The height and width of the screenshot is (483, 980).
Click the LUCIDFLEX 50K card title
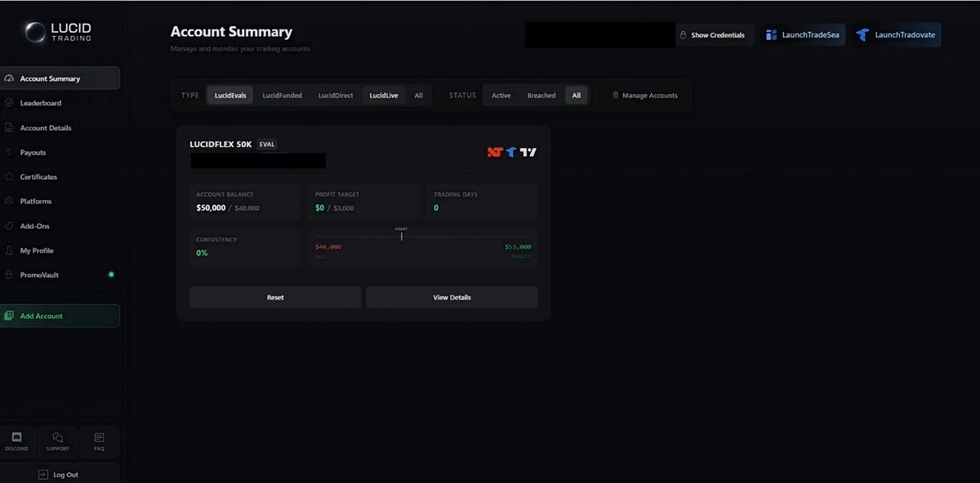220,144
